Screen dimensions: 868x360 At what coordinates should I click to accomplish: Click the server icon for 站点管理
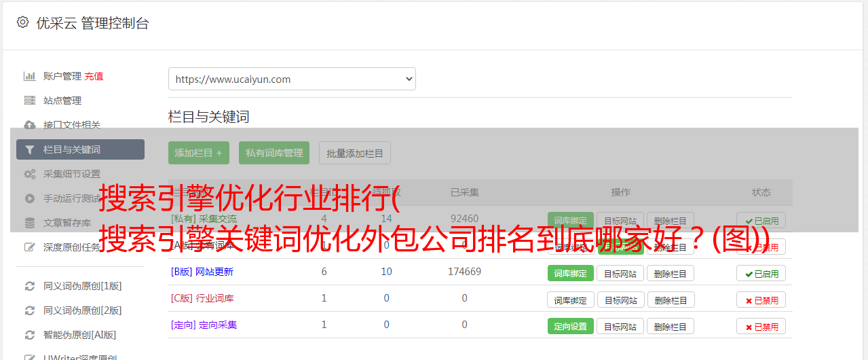point(30,101)
